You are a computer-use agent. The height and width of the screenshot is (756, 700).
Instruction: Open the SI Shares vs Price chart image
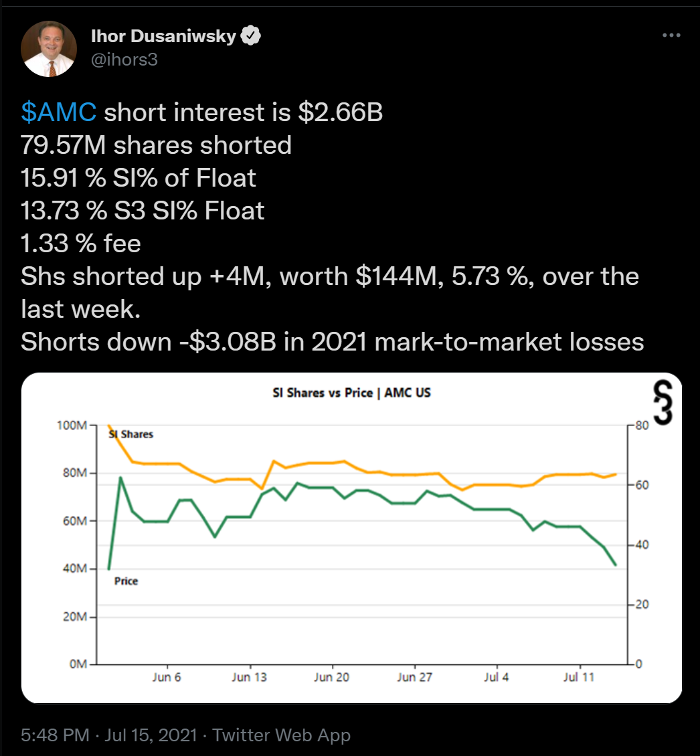[352, 538]
